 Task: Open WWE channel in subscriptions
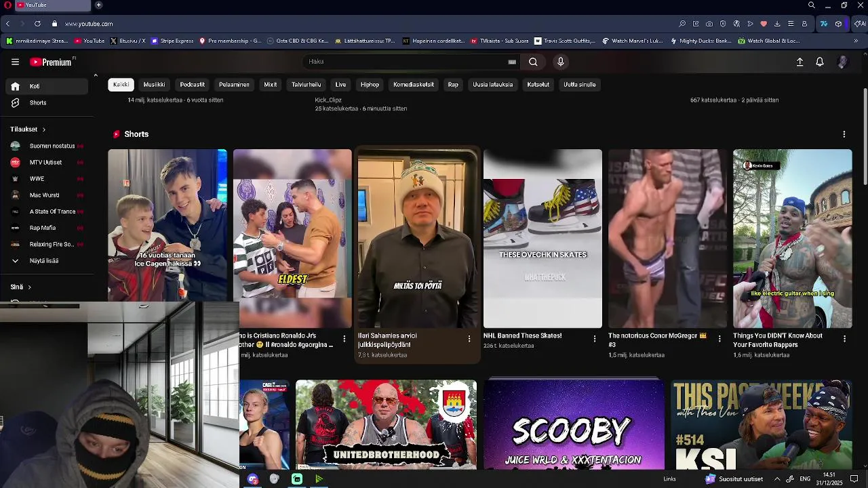click(47, 179)
